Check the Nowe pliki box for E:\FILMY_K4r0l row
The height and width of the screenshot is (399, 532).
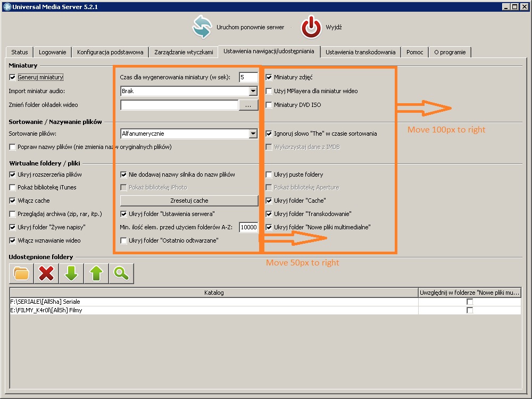pyautogui.click(x=470, y=310)
